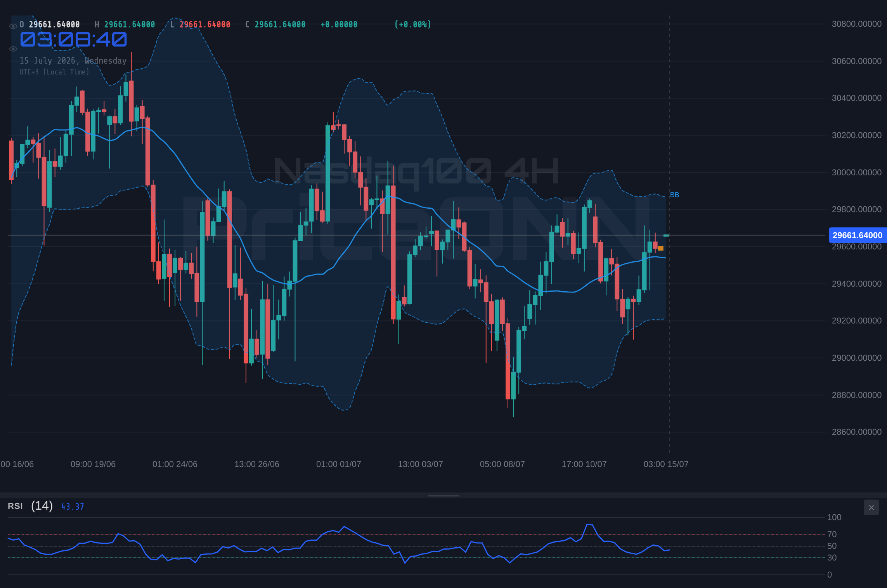This screenshot has height=588, width=887.
Task: Click the 28800.00000 price axis label
Action: coord(857,395)
